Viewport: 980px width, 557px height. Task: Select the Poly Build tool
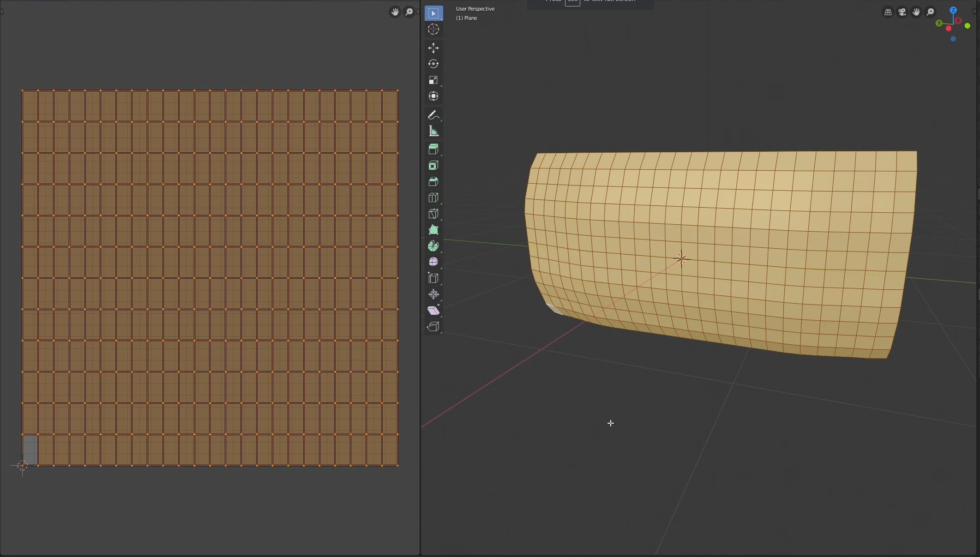coord(433,229)
